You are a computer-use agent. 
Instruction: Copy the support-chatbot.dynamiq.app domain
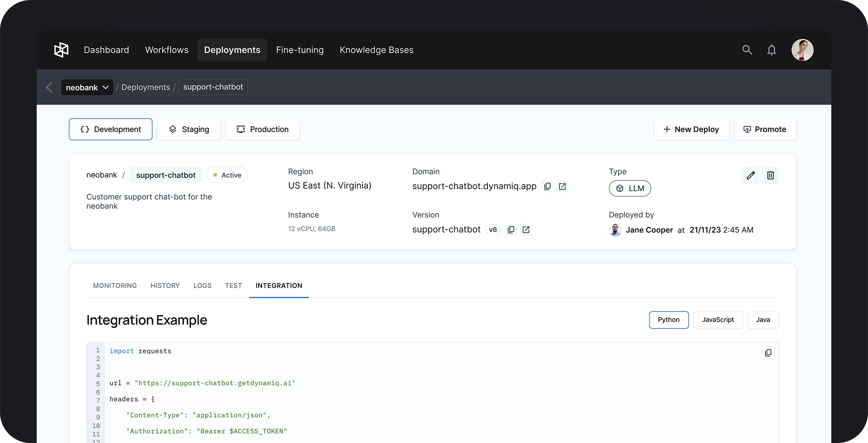click(x=547, y=186)
